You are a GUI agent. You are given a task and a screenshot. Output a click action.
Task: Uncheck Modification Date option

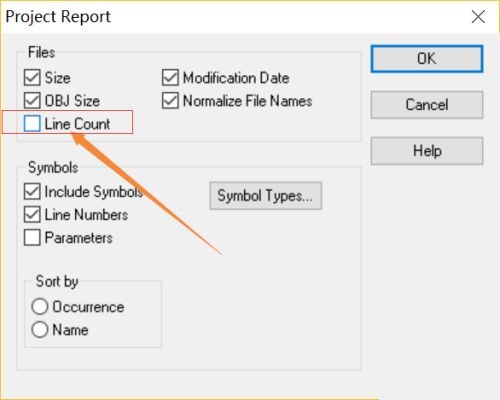[x=170, y=78]
